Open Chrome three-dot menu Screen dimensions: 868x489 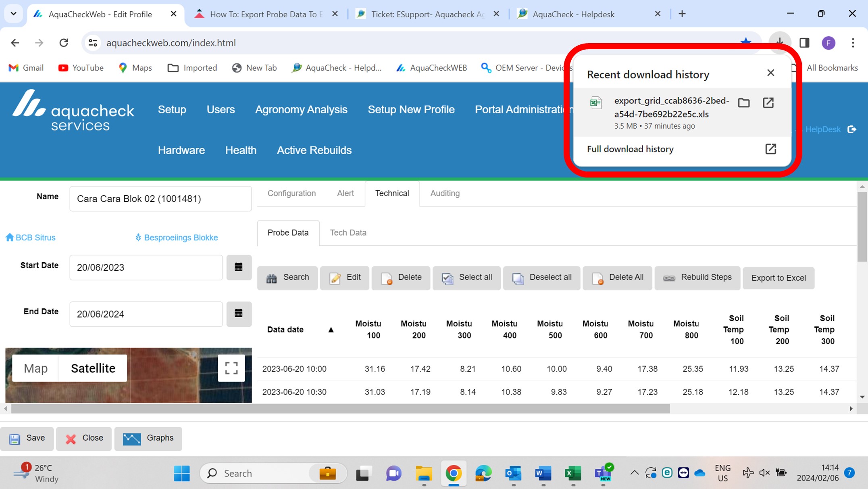853,43
